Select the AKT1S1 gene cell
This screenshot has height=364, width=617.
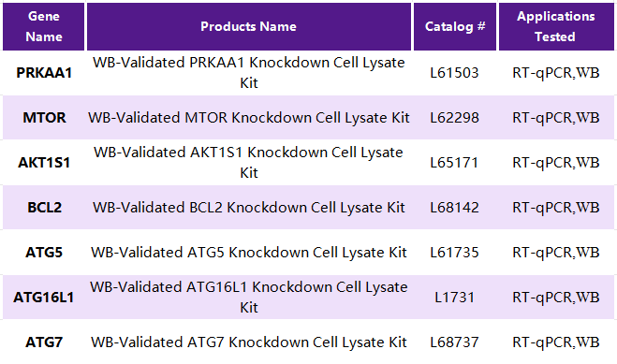pos(44,162)
